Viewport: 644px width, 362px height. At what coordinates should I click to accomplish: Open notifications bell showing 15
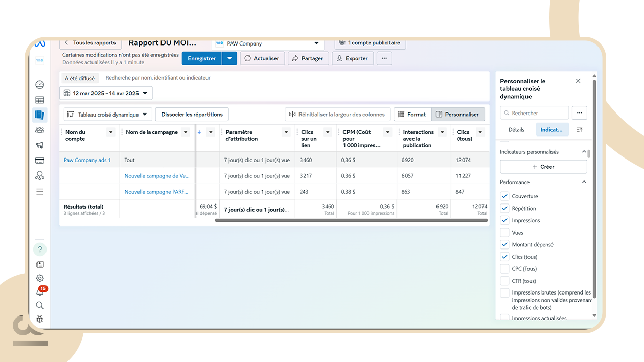coord(40,291)
